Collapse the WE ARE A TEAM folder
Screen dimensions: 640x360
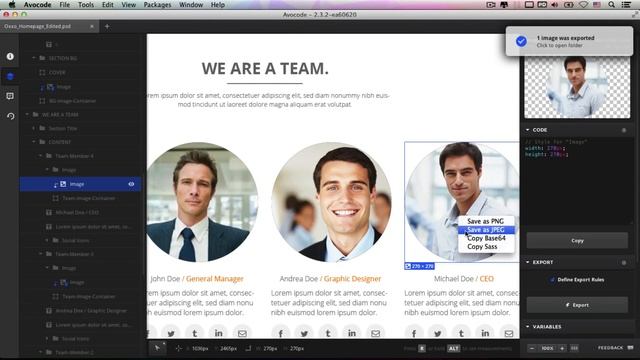(x=27, y=114)
